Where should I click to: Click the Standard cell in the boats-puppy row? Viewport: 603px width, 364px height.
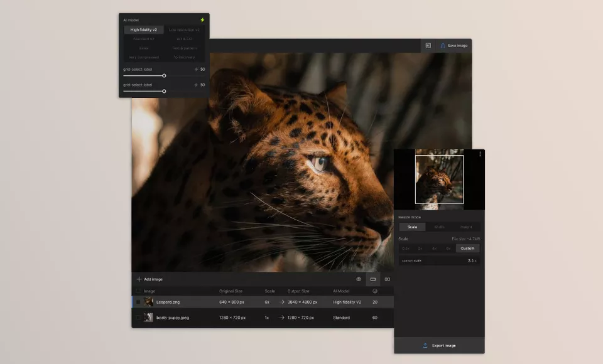click(x=342, y=318)
